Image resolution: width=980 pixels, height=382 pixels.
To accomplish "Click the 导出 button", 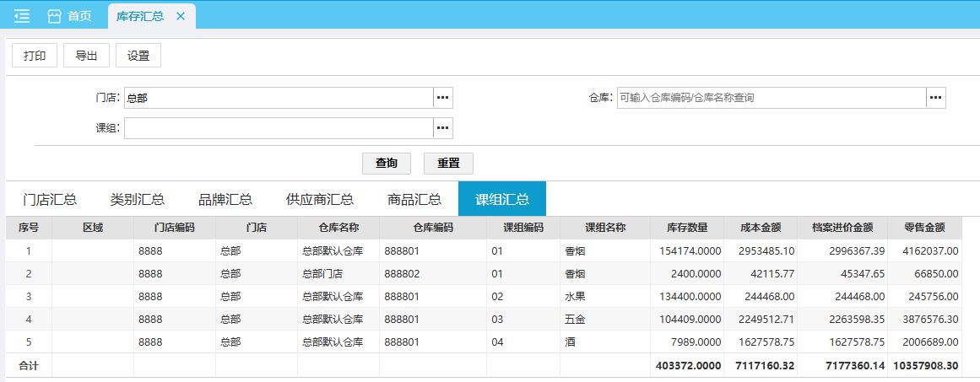I will [87, 56].
